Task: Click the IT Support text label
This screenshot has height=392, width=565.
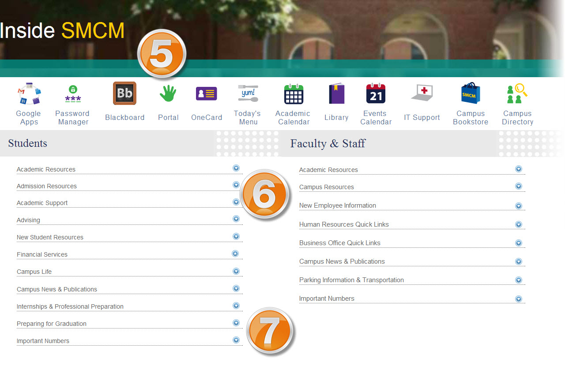Action: (x=422, y=118)
